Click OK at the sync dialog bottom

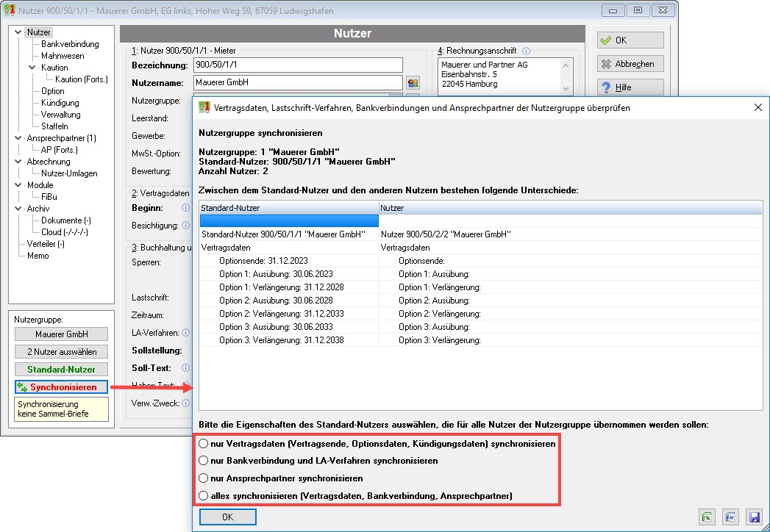228,517
